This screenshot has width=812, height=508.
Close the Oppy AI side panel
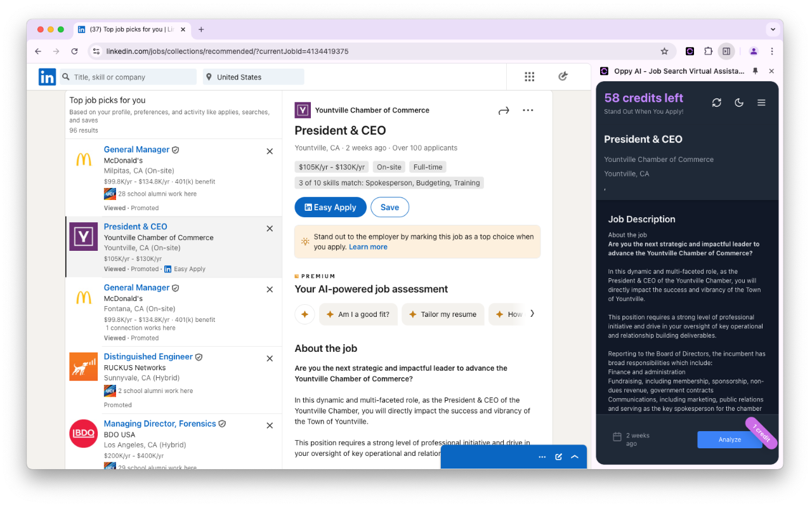[x=771, y=71]
